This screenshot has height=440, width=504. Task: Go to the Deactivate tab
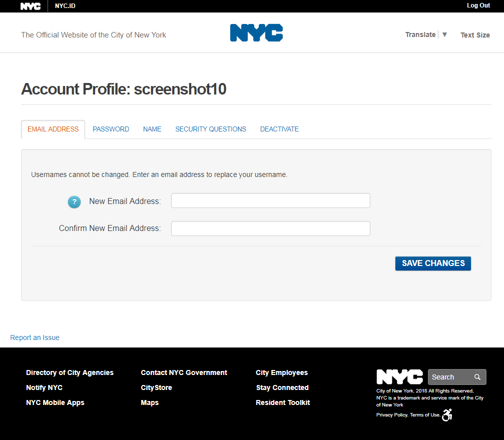pos(279,129)
